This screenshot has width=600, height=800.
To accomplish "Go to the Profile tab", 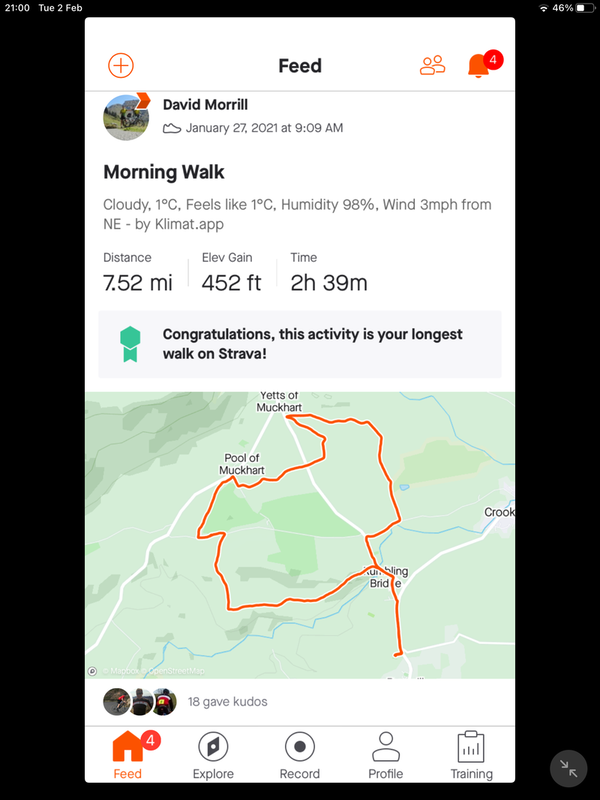I will tap(385, 756).
